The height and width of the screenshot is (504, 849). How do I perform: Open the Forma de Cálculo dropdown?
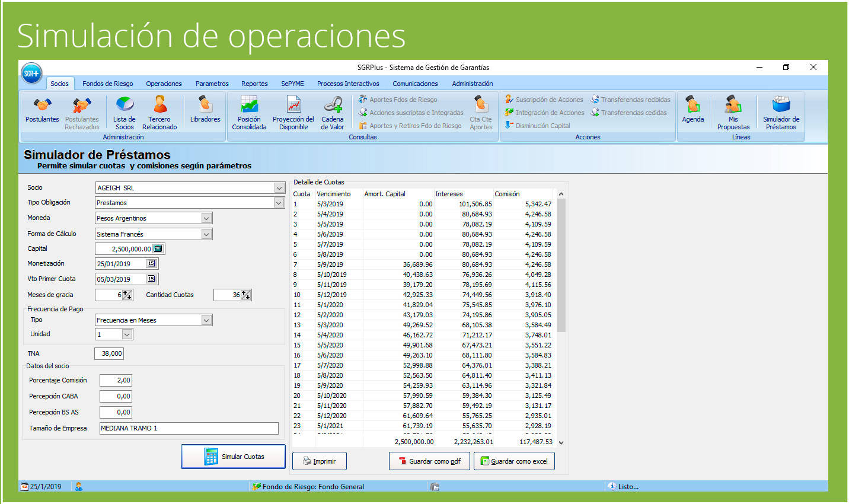point(206,234)
